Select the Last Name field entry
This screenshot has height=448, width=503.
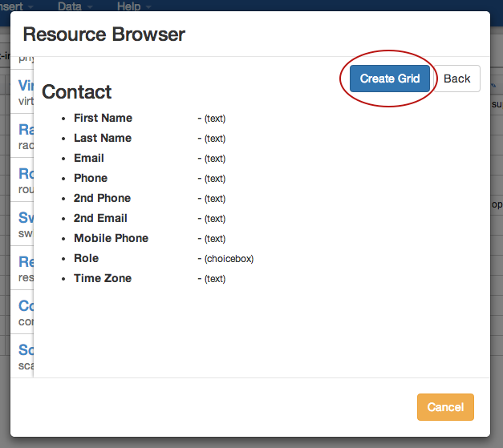pos(103,138)
